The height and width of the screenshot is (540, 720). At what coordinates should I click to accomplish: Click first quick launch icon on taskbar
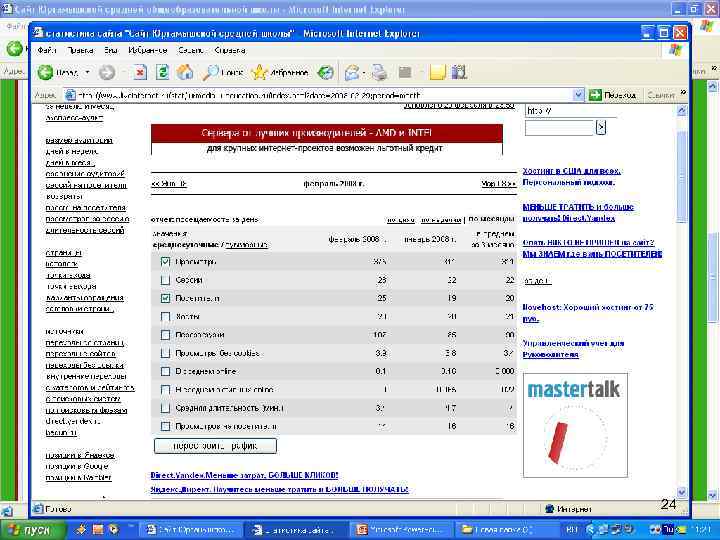(82, 529)
